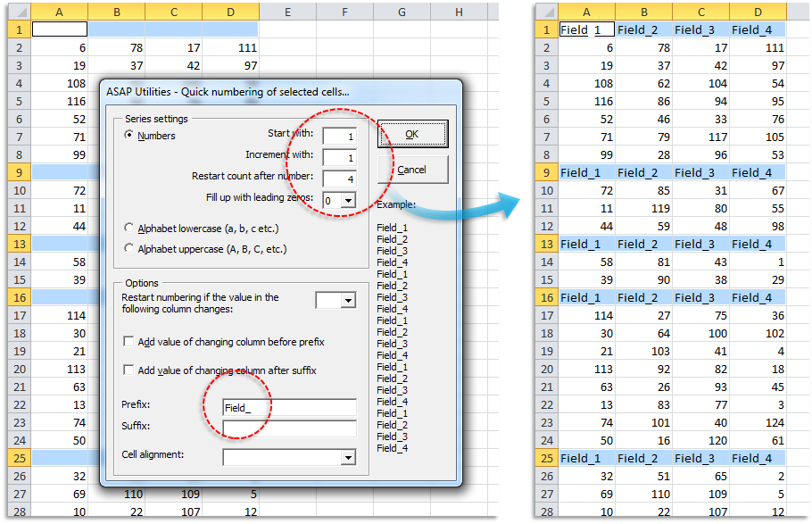Click cell D23 value 124 in right sheet

pos(758,422)
